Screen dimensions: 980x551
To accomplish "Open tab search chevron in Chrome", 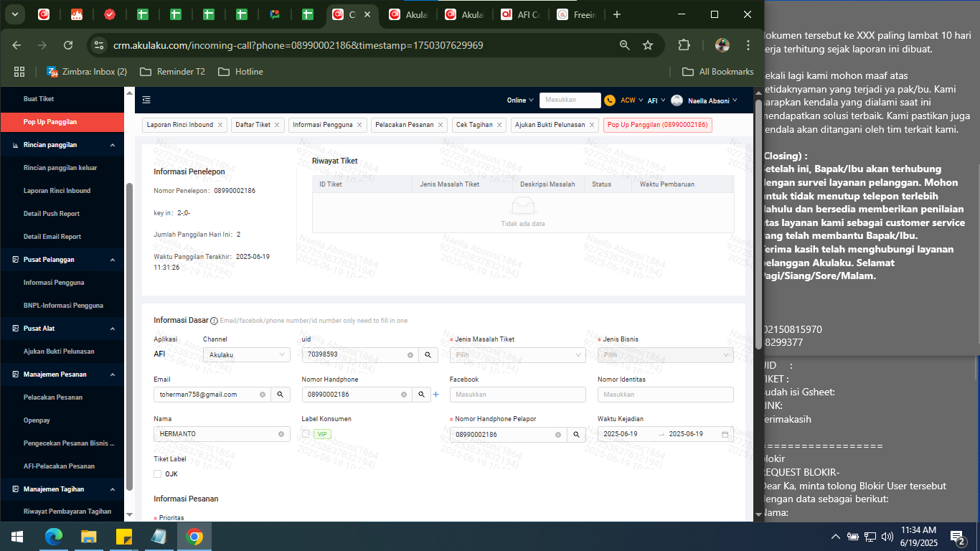I will [14, 14].
